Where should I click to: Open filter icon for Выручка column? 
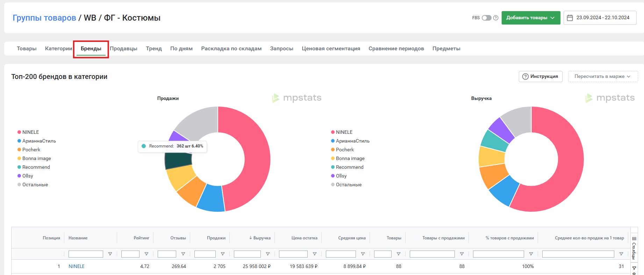268,254
